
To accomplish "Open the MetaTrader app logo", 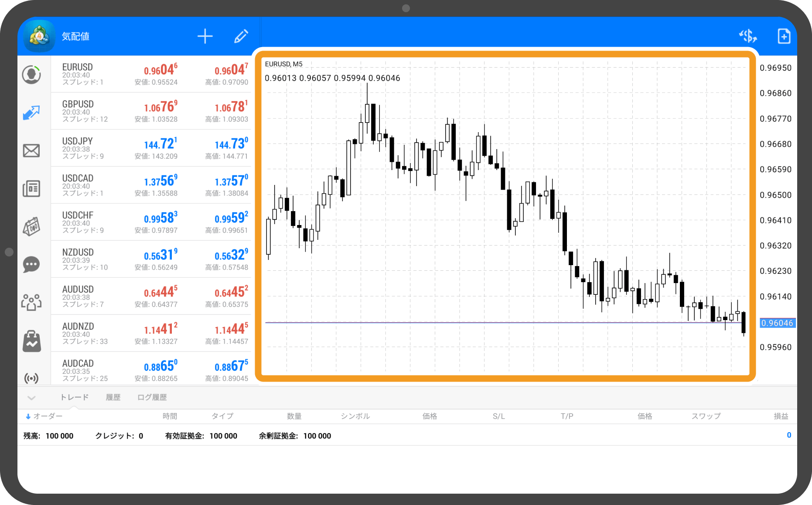I will [x=39, y=36].
